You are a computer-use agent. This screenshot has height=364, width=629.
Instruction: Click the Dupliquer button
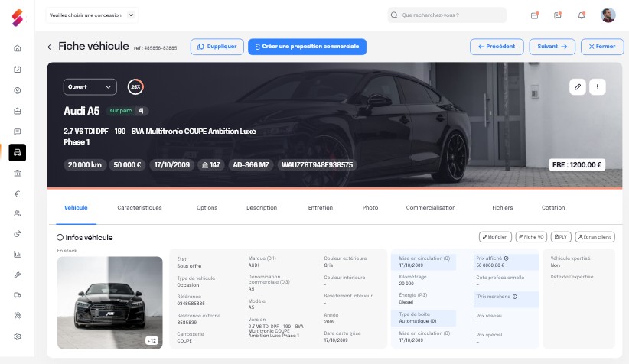coord(217,47)
